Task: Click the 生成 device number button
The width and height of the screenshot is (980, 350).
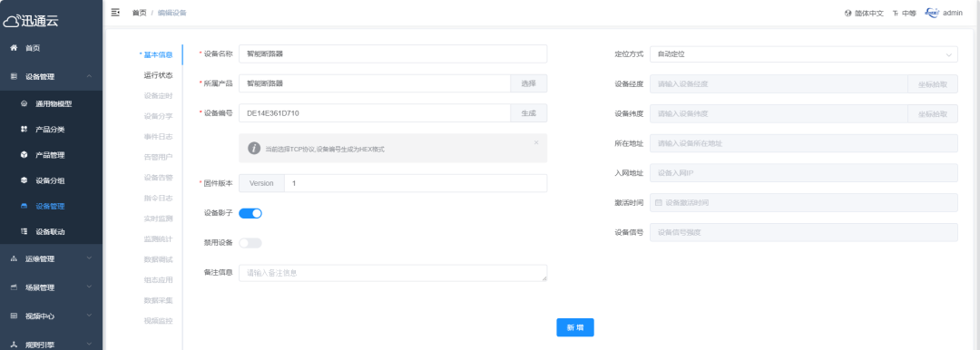Action: pyautogui.click(x=529, y=113)
